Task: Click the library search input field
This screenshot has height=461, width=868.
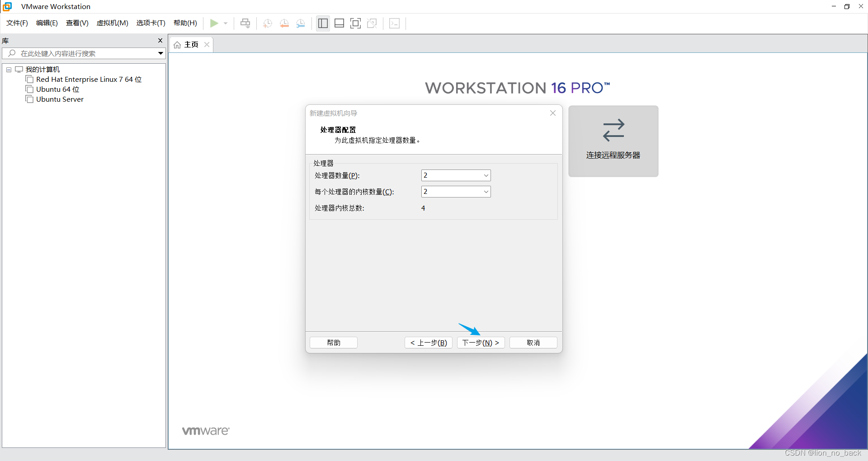Action: coord(84,53)
